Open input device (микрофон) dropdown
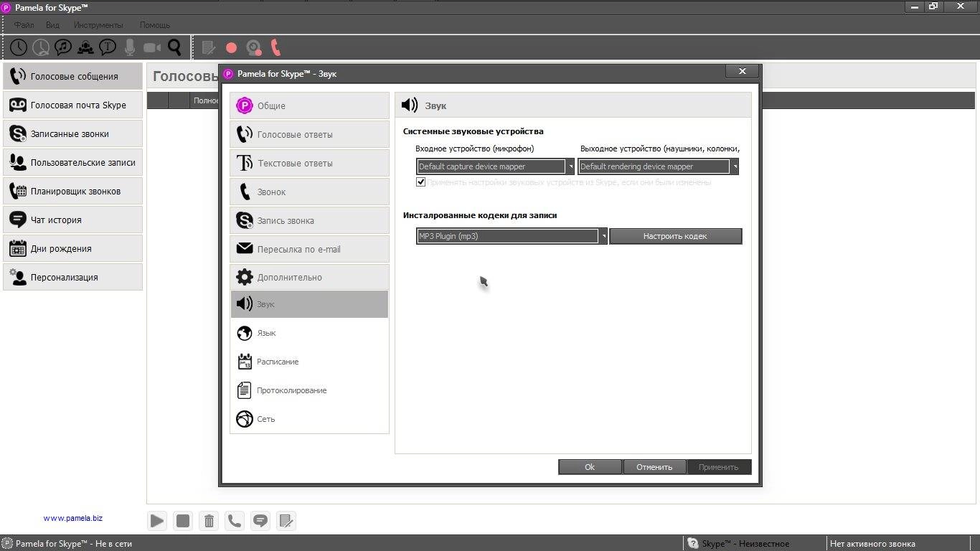This screenshot has width=980, height=551. (x=495, y=166)
